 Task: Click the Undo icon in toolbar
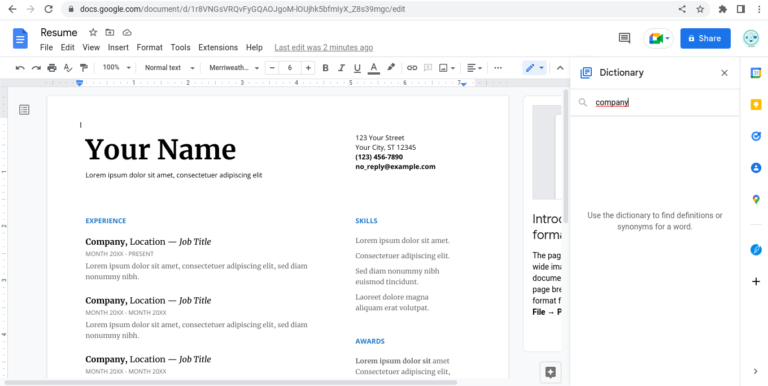pos(20,68)
